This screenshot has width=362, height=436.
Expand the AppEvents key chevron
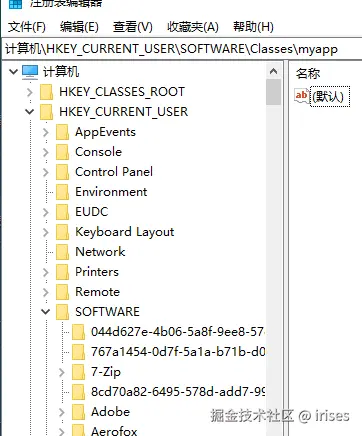tap(46, 132)
